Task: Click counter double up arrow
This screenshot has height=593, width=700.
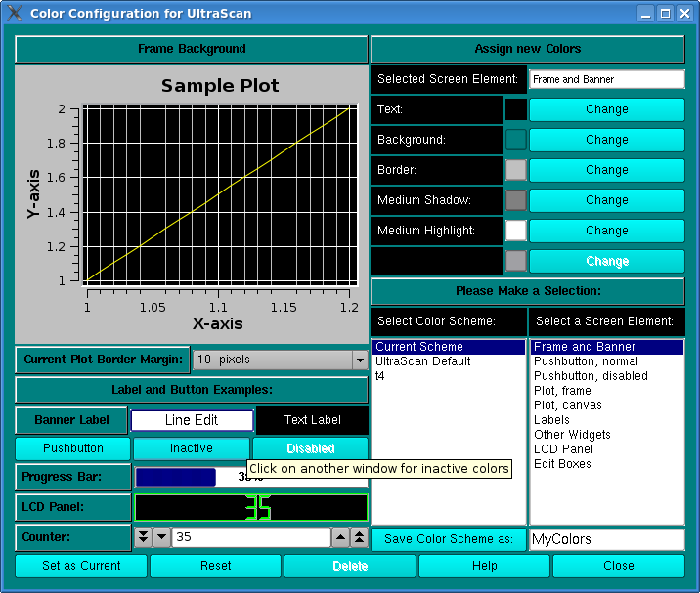Action: point(359,537)
